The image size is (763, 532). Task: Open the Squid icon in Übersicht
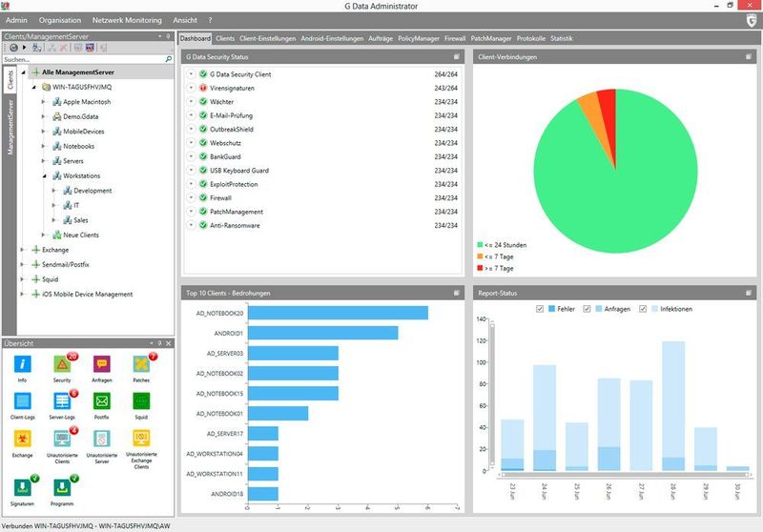[141, 401]
